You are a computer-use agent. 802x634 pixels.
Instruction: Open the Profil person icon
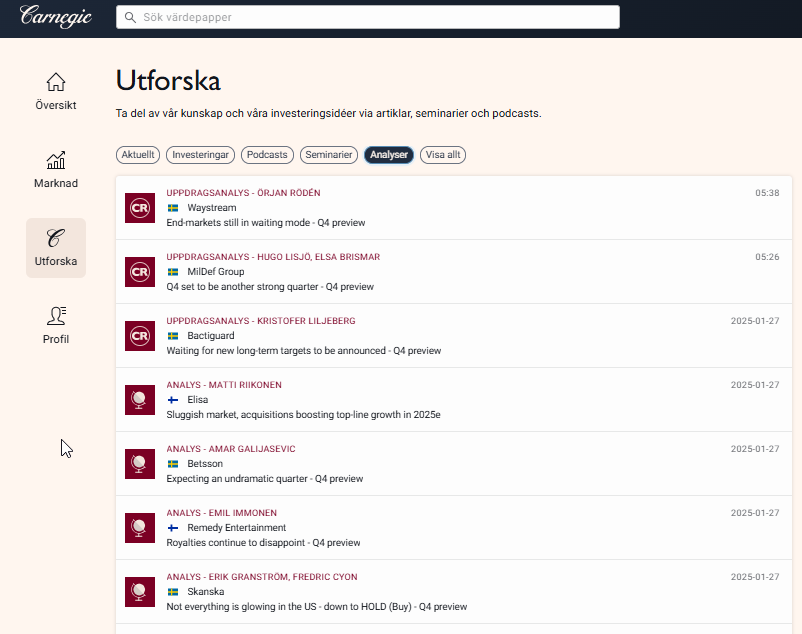click(56, 316)
